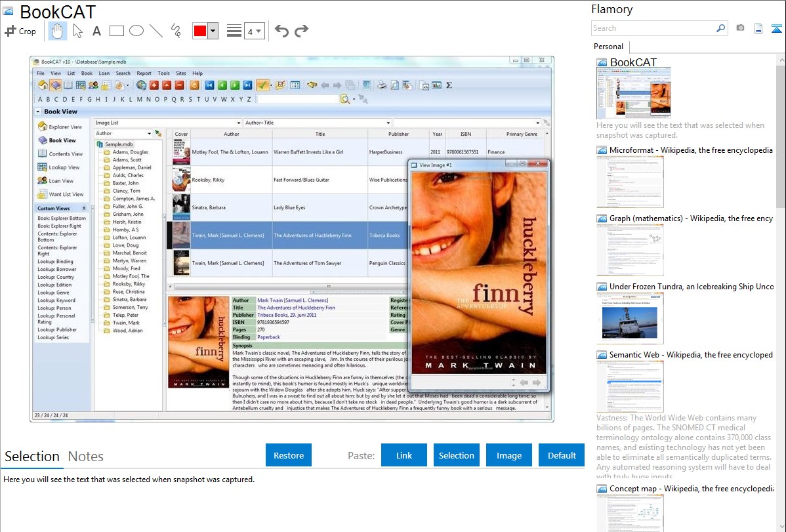Choose the arrow pointer selection tool

[x=77, y=31]
